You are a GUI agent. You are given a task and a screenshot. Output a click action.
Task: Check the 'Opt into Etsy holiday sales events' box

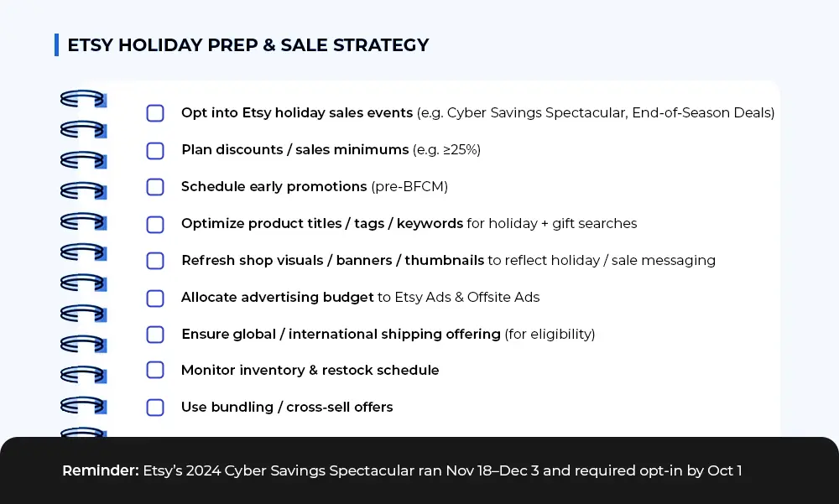pos(155,113)
